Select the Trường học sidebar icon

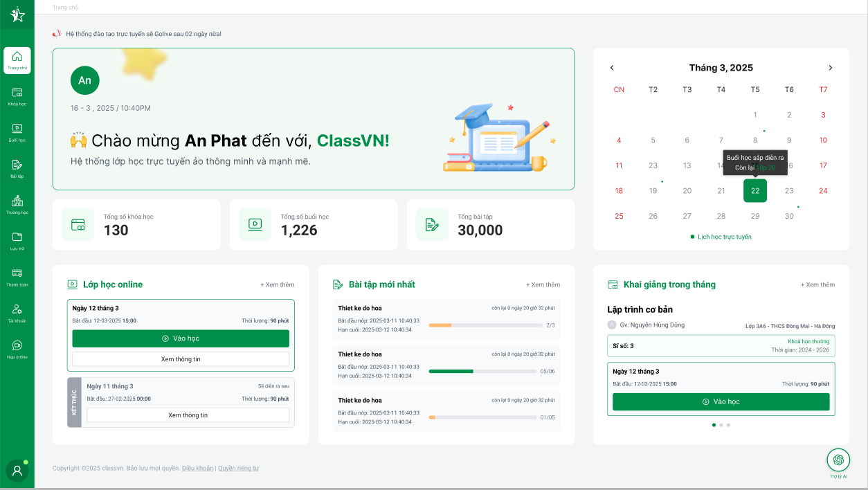point(17,201)
